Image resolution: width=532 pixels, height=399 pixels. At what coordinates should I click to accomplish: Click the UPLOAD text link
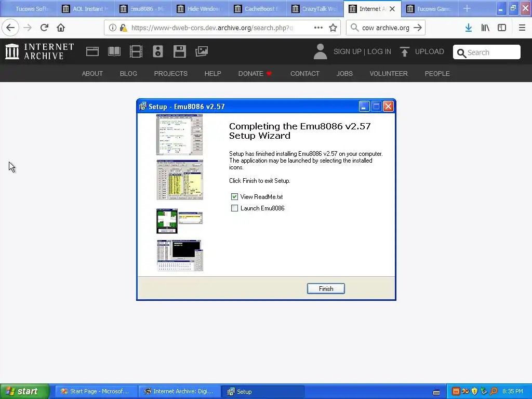[430, 51]
